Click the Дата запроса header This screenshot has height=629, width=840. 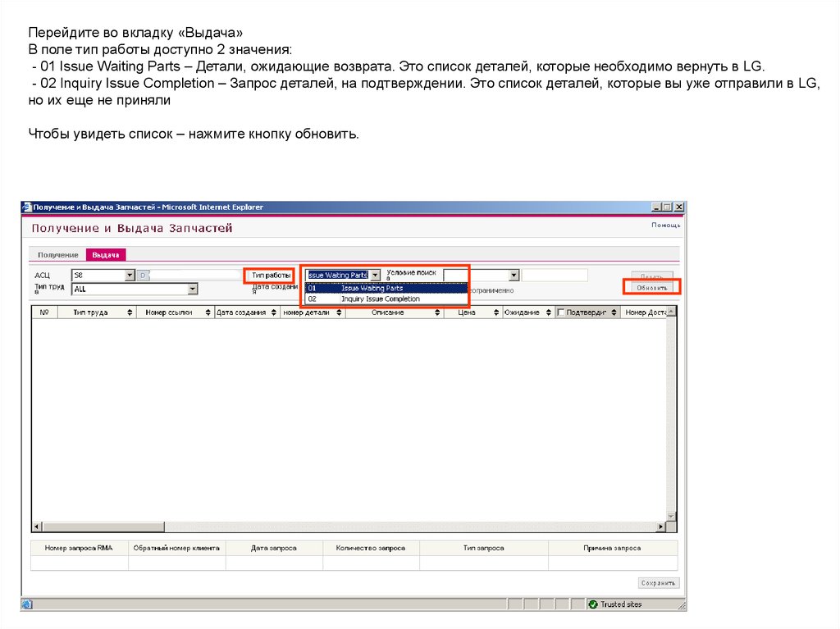[x=274, y=548]
